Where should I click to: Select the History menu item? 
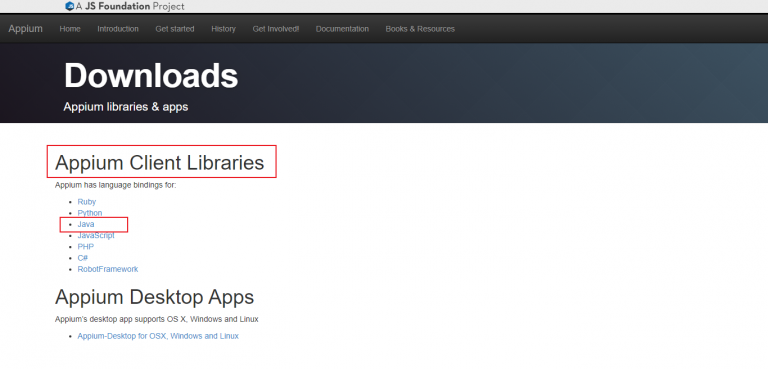coord(223,29)
